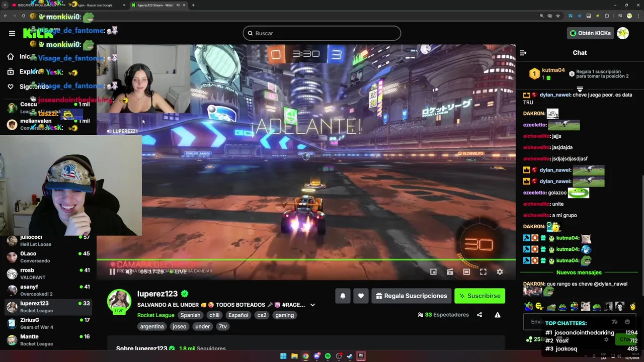Share the stream via share icon

(479, 315)
